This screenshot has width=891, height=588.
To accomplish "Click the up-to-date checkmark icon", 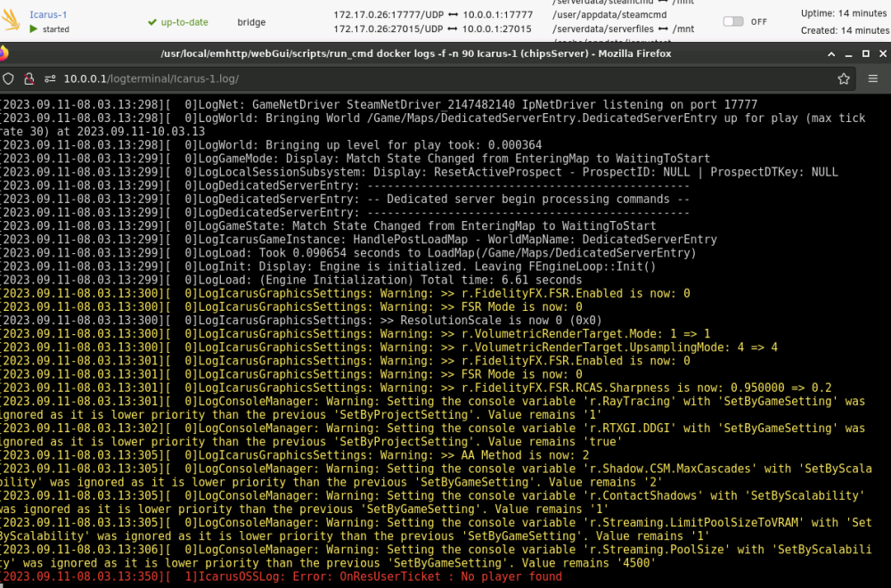I will pyautogui.click(x=151, y=22).
